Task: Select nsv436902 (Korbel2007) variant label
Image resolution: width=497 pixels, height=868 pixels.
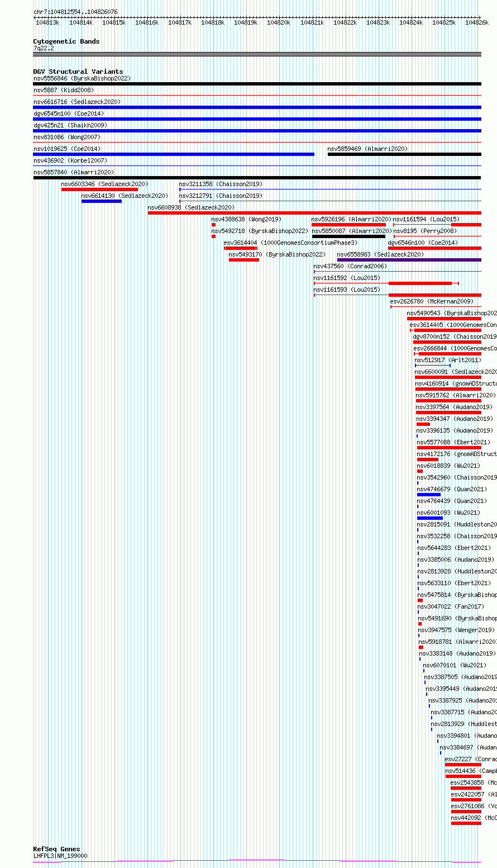Action: 70,160
